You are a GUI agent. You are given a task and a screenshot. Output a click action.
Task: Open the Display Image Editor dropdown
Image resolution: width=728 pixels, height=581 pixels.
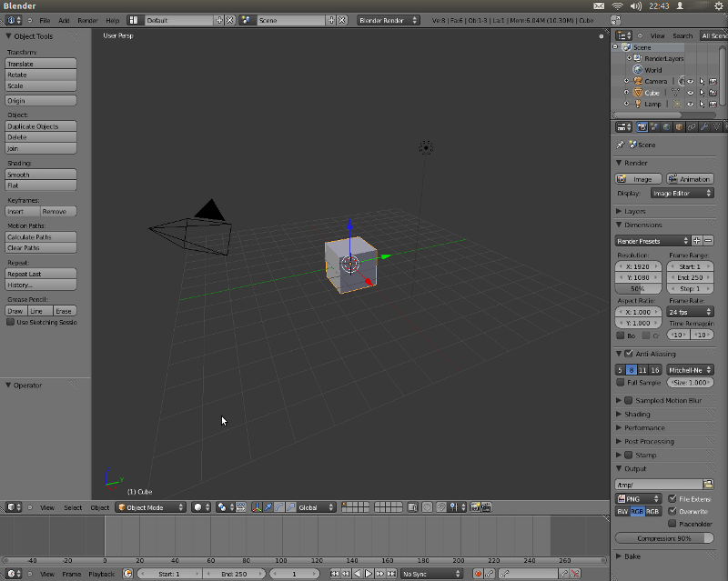pos(682,193)
